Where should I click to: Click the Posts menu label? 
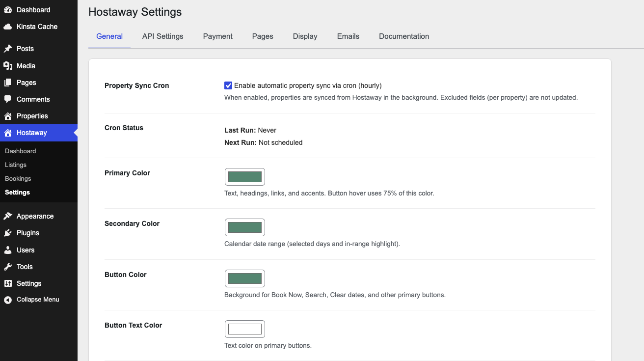pyautogui.click(x=25, y=49)
